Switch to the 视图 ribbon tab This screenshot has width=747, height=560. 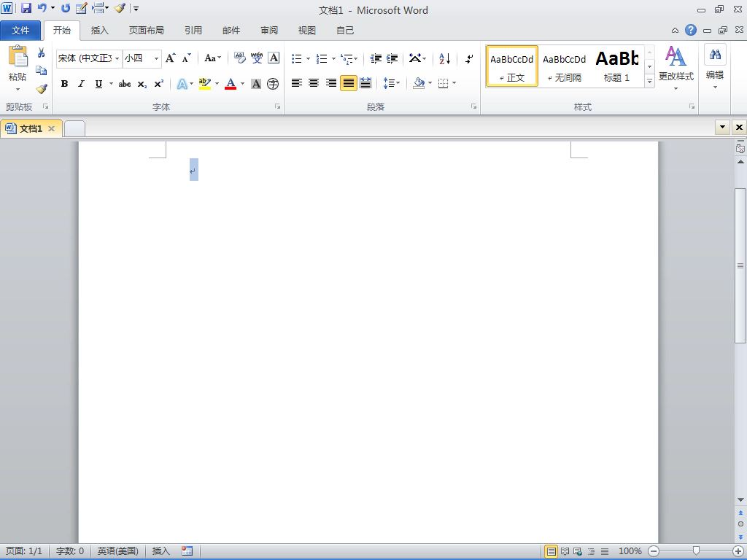pyautogui.click(x=307, y=31)
